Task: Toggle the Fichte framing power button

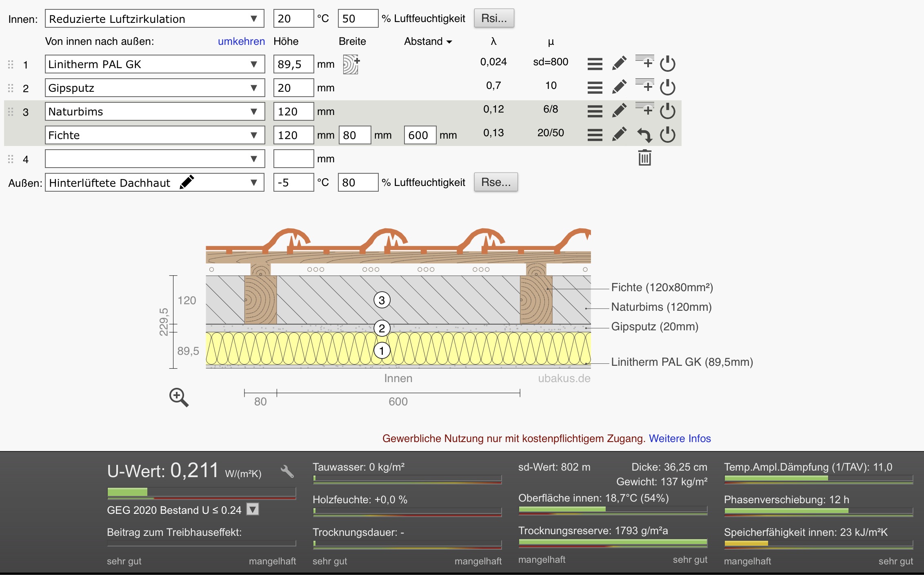Action: click(x=668, y=135)
